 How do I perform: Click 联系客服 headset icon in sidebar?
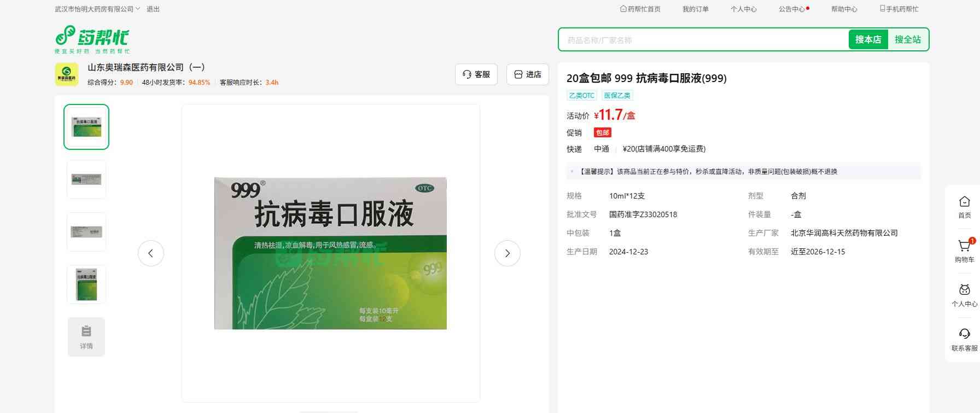964,335
